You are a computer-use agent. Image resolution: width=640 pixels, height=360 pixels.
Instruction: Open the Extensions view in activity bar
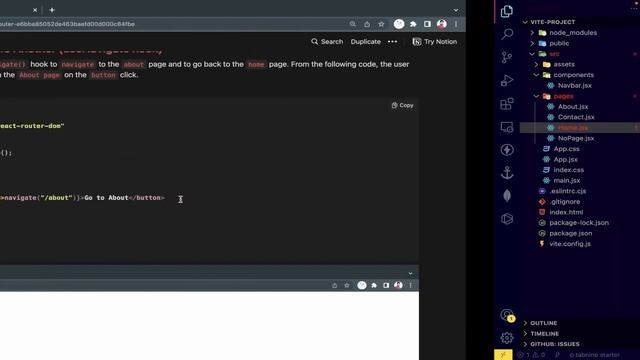pyautogui.click(x=507, y=104)
